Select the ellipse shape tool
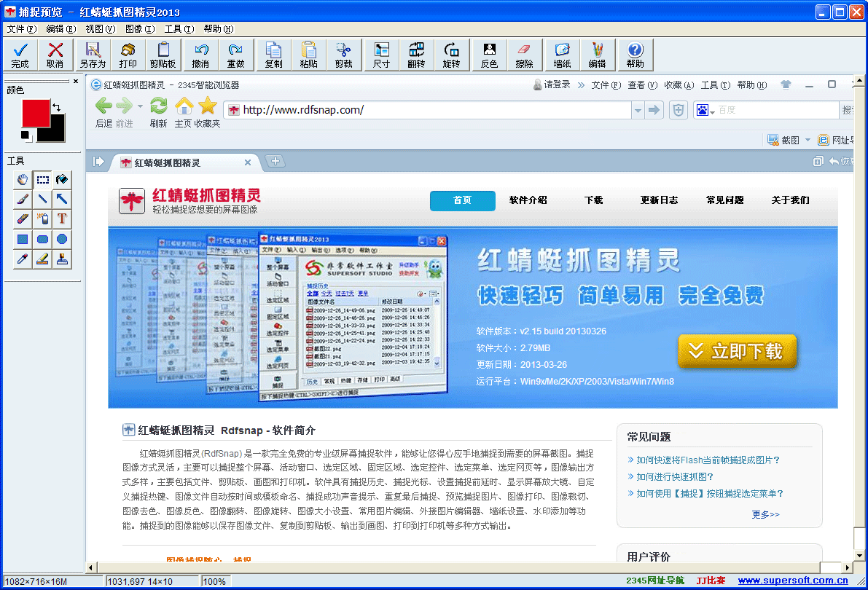This screenshot has width=868, height=590. (62, 238)
